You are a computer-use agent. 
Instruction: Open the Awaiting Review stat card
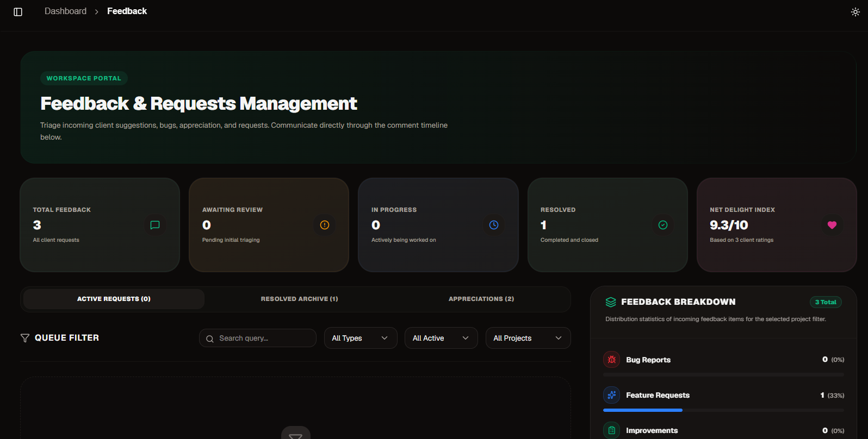point(269,225)
